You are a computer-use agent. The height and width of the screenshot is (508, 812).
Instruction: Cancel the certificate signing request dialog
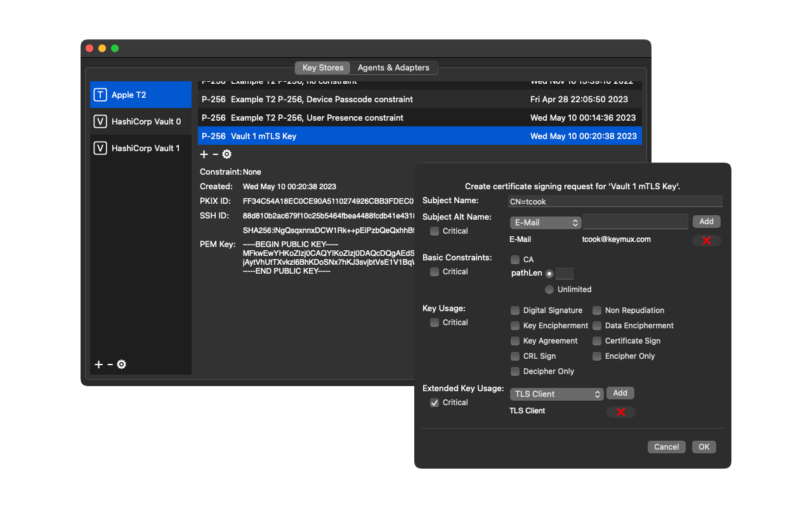pos(666,446)
